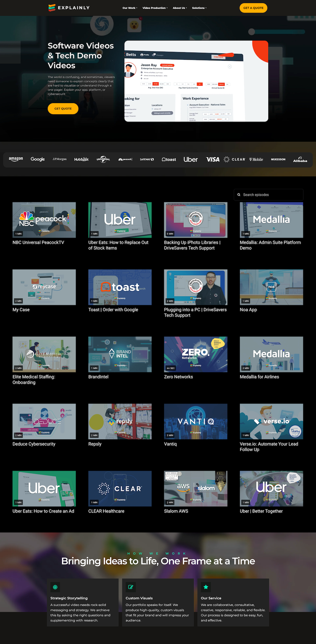Open Backing Up iPhoto Libraries thumbnail

pyautogui.click(x=196, y=220)
